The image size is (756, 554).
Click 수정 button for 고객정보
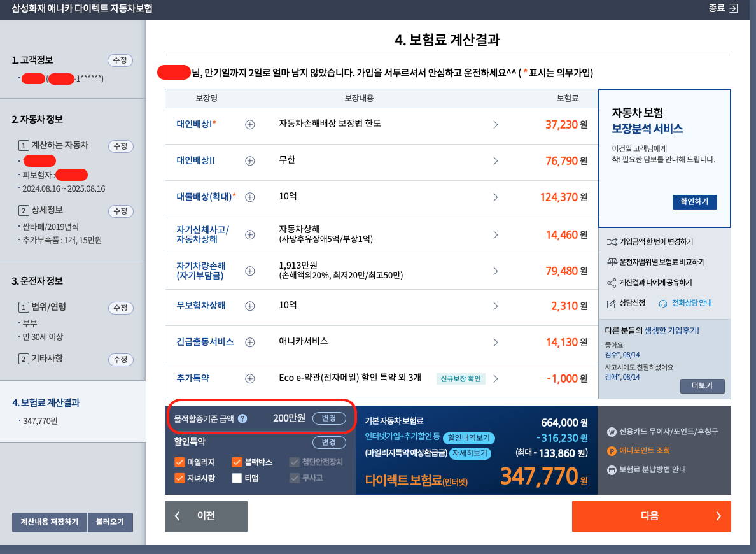(x=120, y=60)
